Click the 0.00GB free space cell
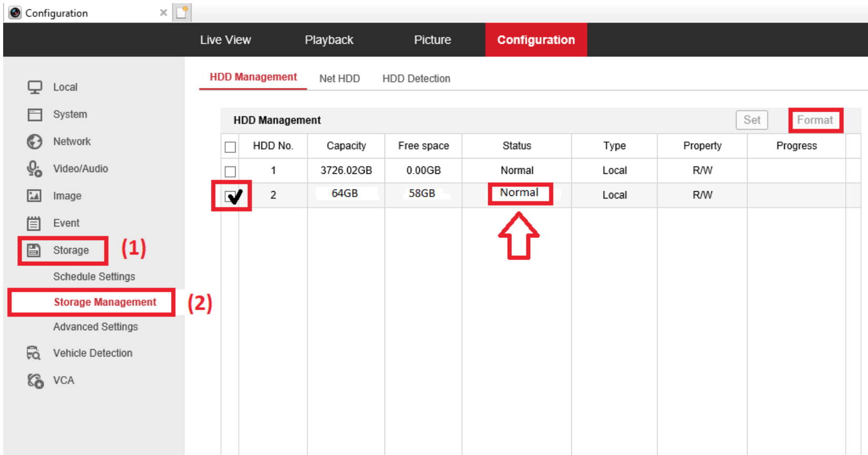The width and height of the screenshot is (868, 455). [x=423, y=171]
